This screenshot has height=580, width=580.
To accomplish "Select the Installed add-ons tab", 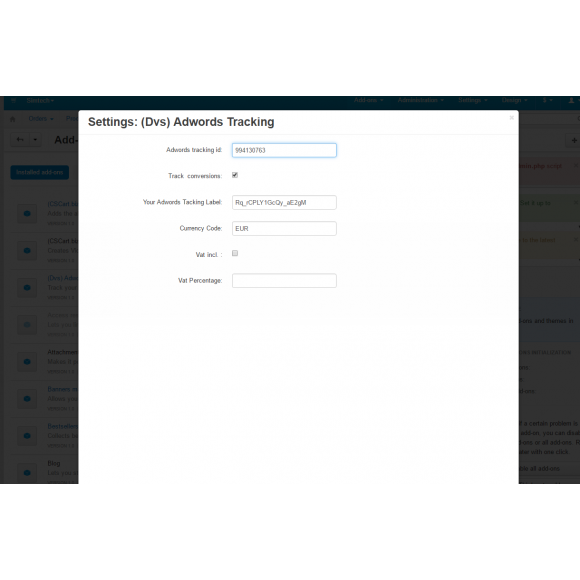I will 40,172.
